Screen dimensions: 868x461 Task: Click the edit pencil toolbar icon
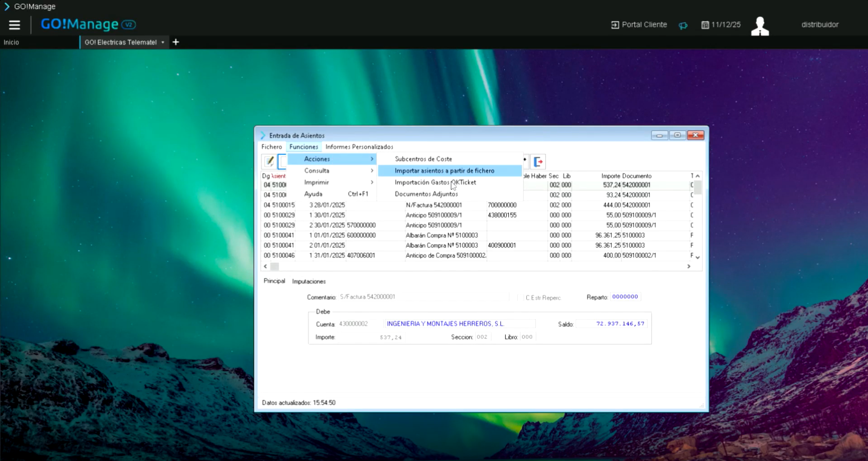(x=269, y=161)
